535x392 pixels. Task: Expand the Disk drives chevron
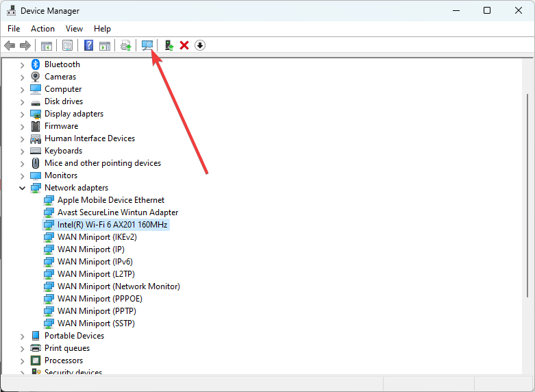(22, 102)
